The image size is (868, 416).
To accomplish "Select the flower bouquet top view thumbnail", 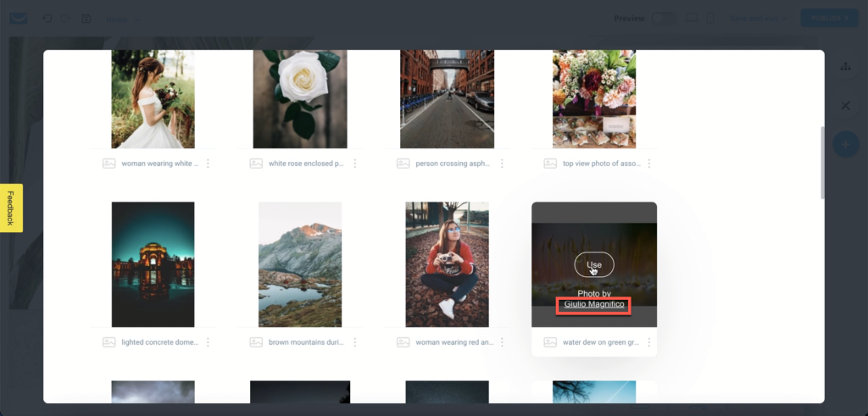I will click(594, 99).
